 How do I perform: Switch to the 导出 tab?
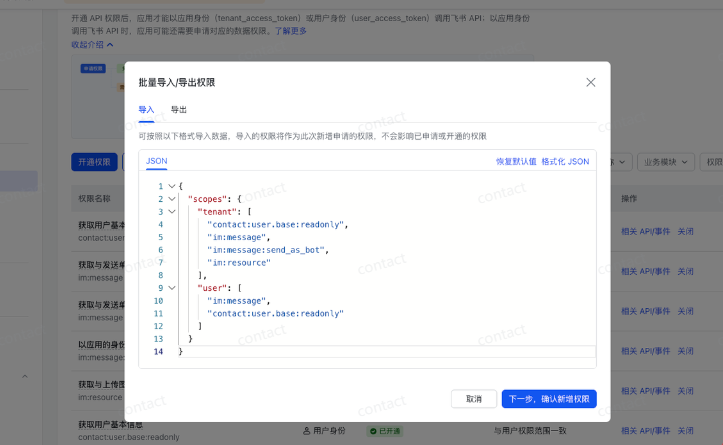[178, 110]
